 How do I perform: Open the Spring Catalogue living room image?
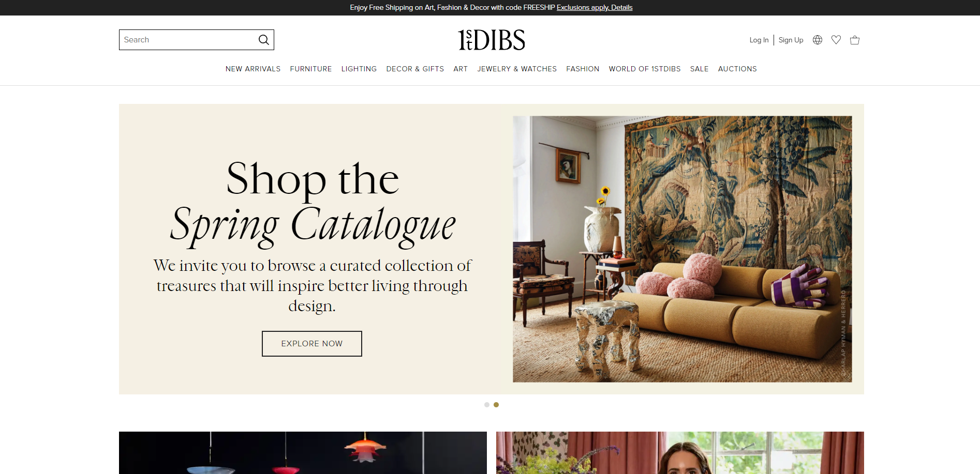pos(682,249)
